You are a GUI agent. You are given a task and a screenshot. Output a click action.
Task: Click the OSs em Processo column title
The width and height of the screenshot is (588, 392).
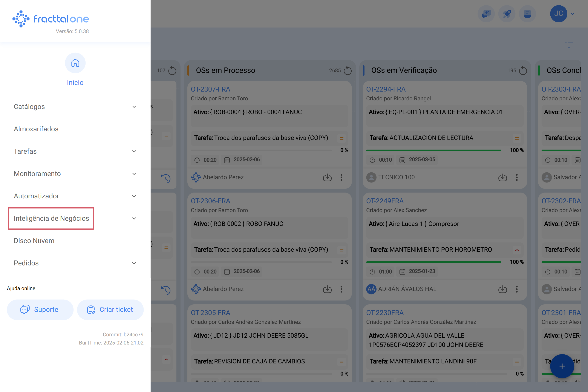tap(225, 70)
